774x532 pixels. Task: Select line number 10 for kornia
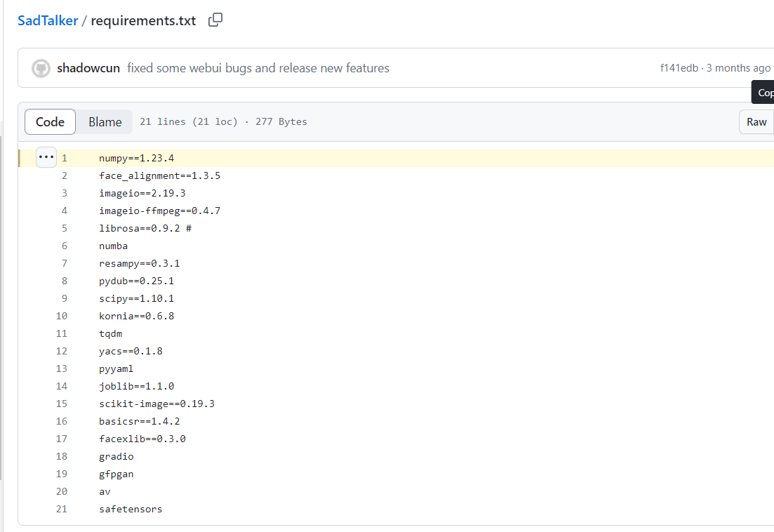tap(62, 316)
